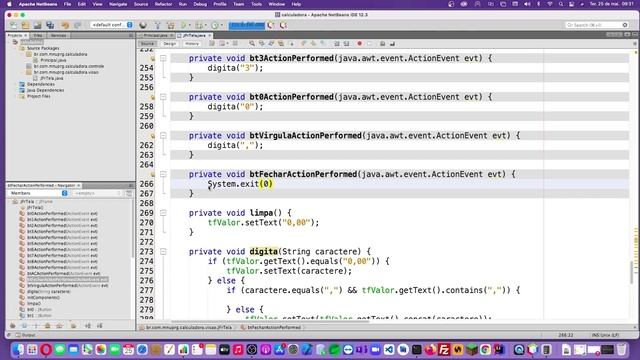Open the Refactor menu
Viewport: 640px width, 360px height.
[163, 4]
